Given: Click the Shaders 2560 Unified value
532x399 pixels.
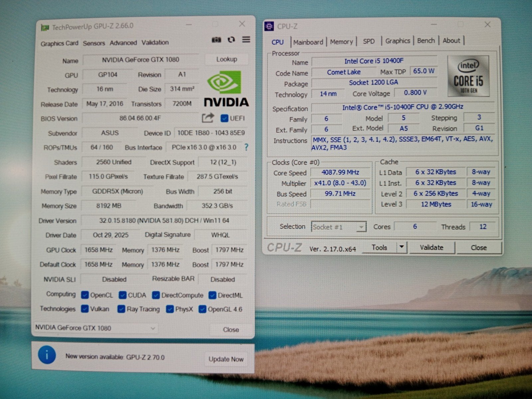Looking at the screenshot, I should [x=114, y=162].
